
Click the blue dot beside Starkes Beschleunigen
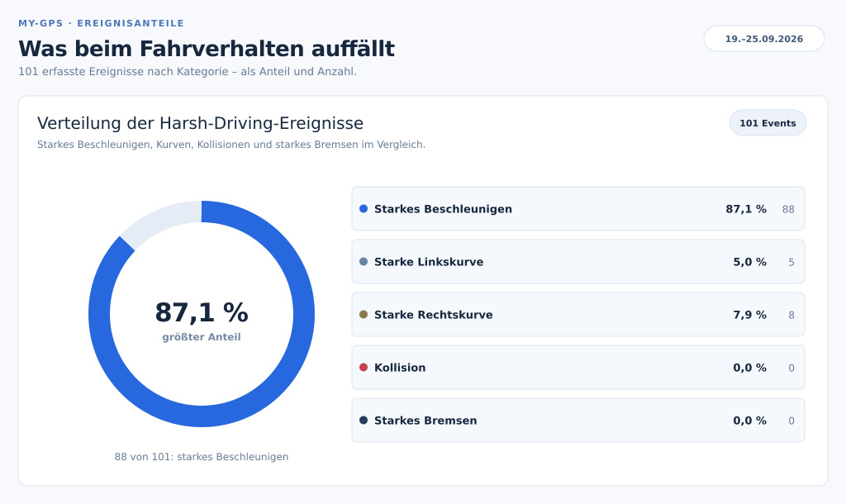[x=364, y=209]
